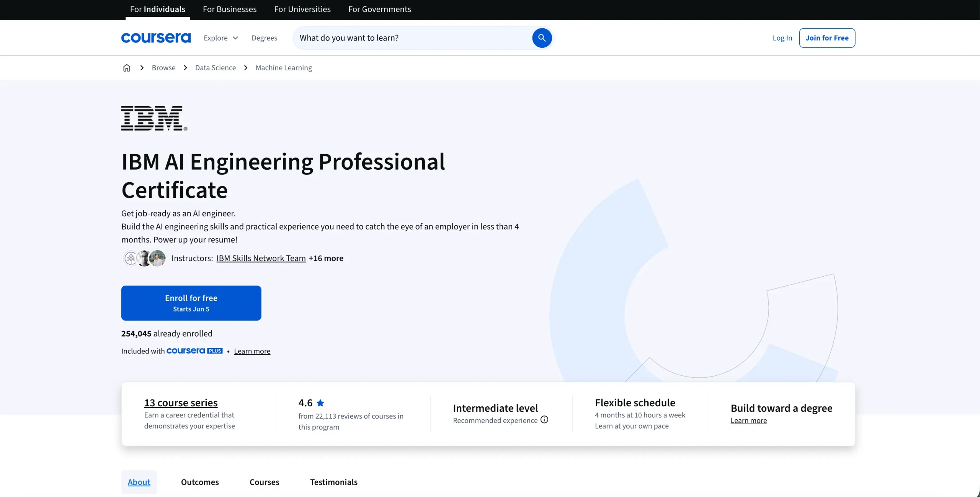Go to the home breadcrumb icon
980x497 pixels.
(x=127, y=68)
